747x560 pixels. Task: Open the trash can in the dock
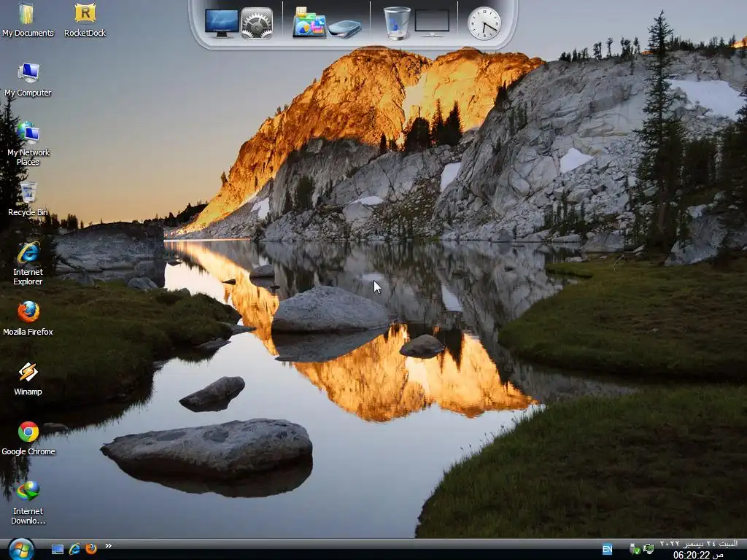[x=397, y=23]
